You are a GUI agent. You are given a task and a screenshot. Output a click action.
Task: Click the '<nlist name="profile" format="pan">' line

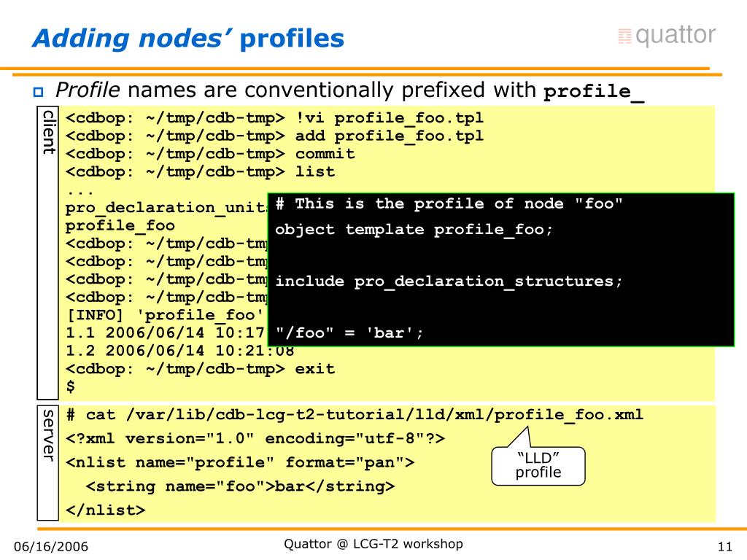pos(240,462)
